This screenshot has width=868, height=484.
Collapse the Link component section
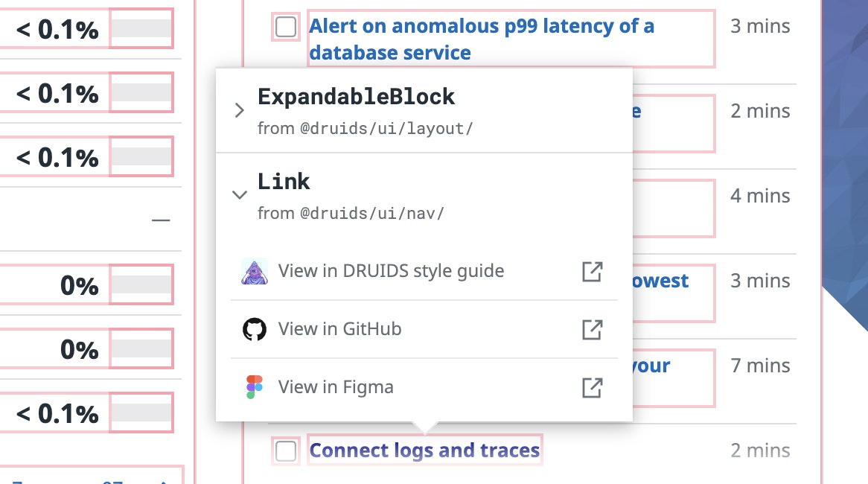239,195
